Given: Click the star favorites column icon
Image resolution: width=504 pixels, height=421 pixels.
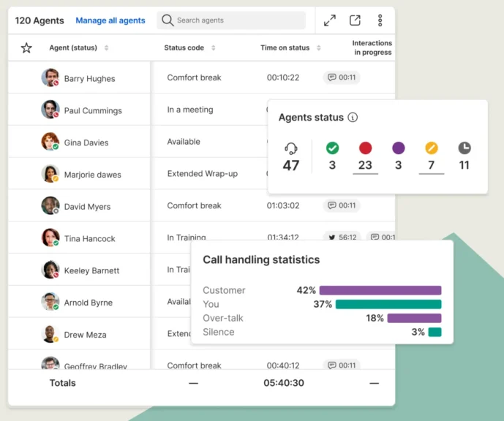Looking at the screenshot, I should pyautogui.click(x=26, y=48).
